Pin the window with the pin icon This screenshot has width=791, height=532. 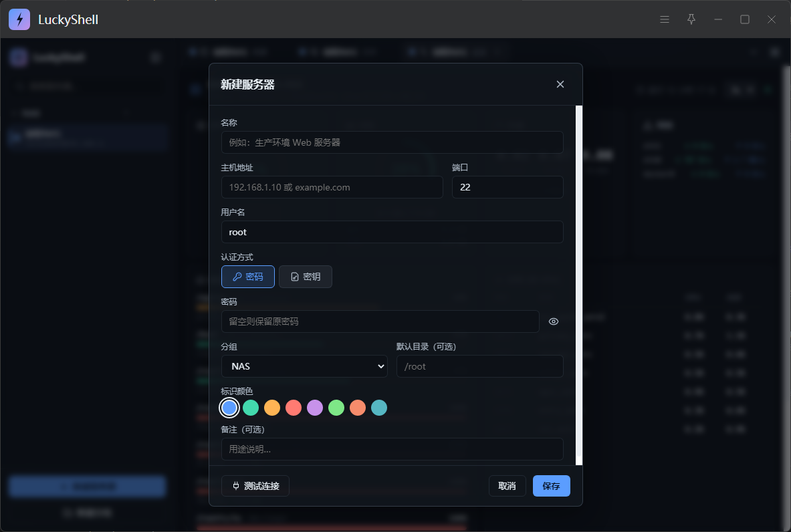691,19
